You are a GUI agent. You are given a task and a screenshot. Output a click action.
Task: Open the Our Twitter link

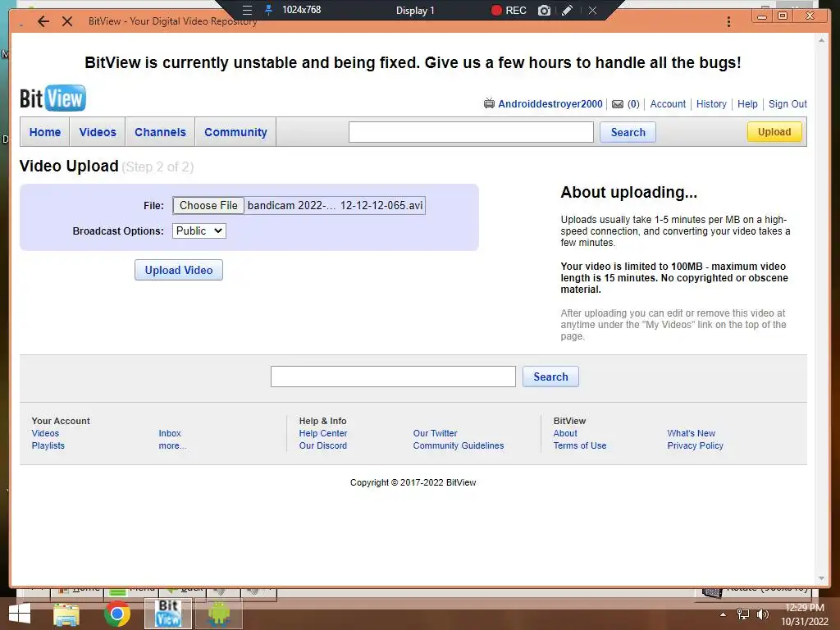435,433
